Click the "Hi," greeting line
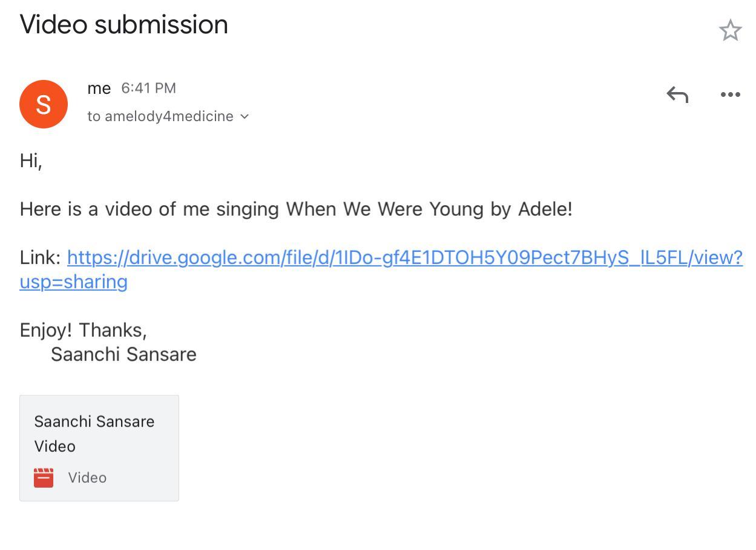 point(31,161)
